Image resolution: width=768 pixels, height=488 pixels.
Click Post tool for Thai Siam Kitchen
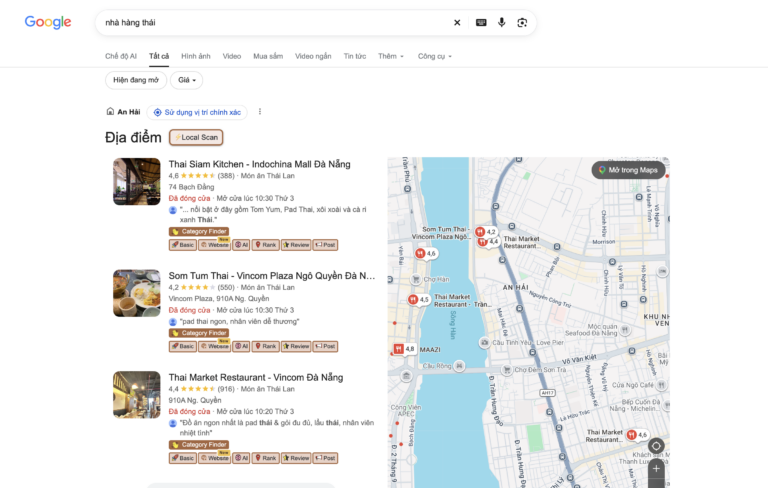click(325, 244)
